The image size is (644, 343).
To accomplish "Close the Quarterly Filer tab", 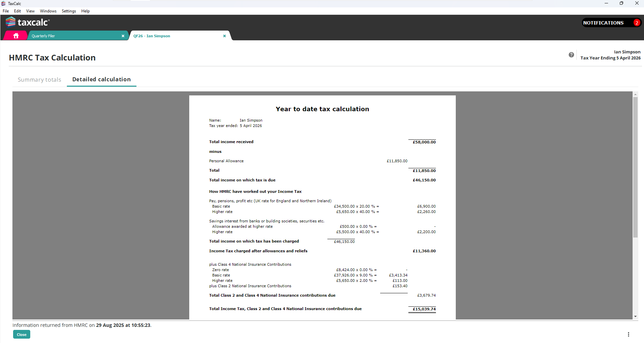I will click(x=123, y=36).
